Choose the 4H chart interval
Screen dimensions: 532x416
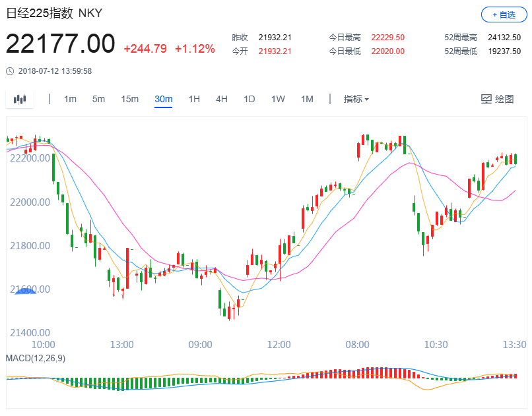coord(222,99)
